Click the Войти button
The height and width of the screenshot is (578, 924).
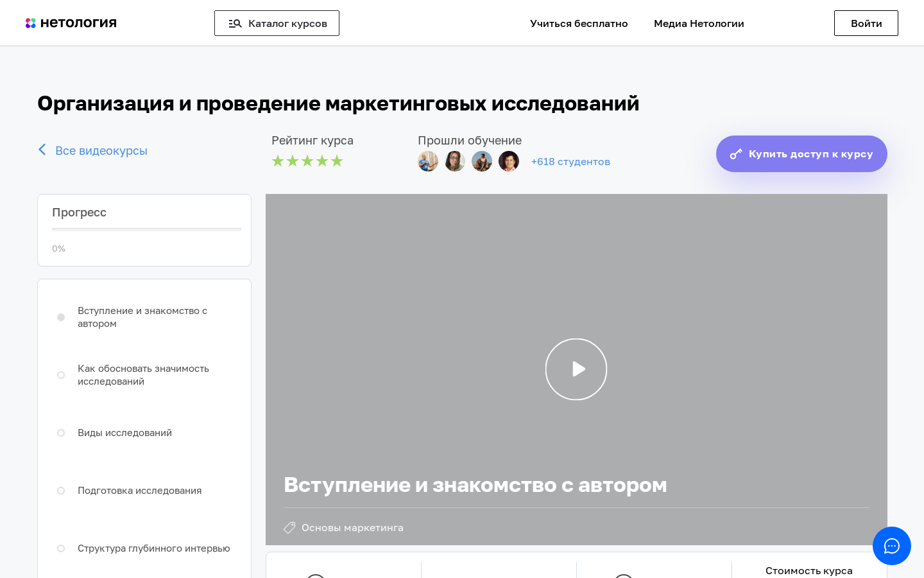tap(866, 23)
